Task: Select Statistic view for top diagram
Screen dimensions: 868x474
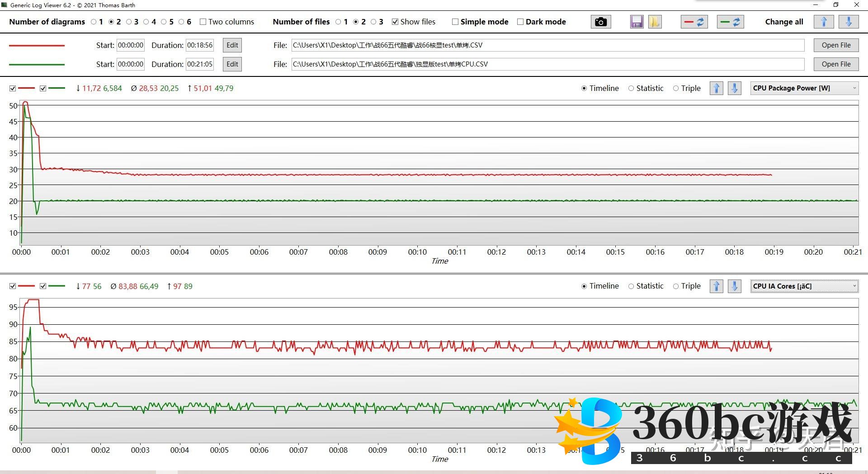Action: [x=631, y=88]
